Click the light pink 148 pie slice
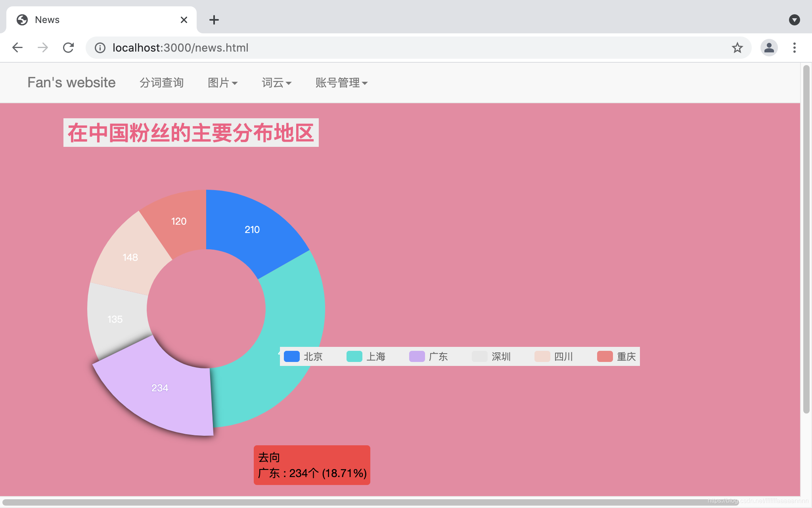The image size is (812, 508). [x=131, y=257]
